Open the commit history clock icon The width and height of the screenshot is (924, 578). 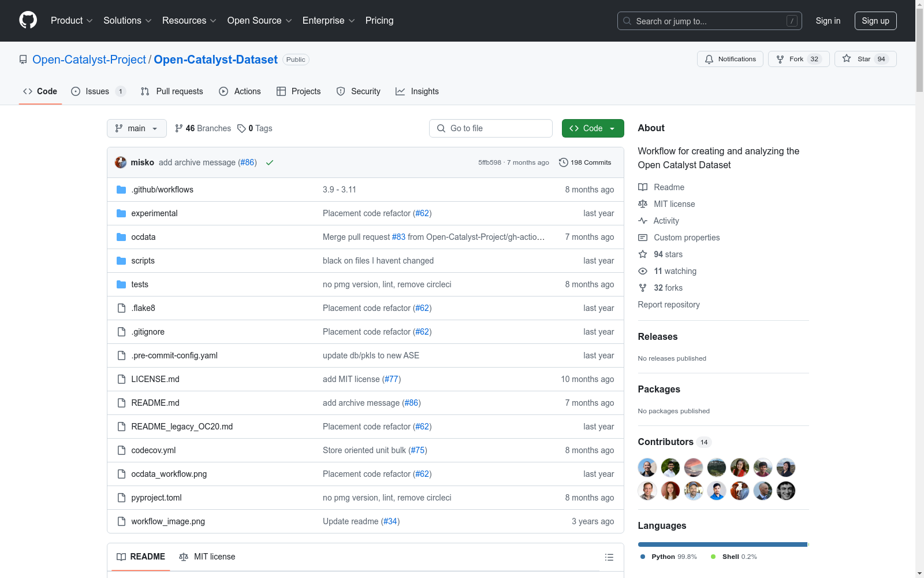(x=564, y=162)
